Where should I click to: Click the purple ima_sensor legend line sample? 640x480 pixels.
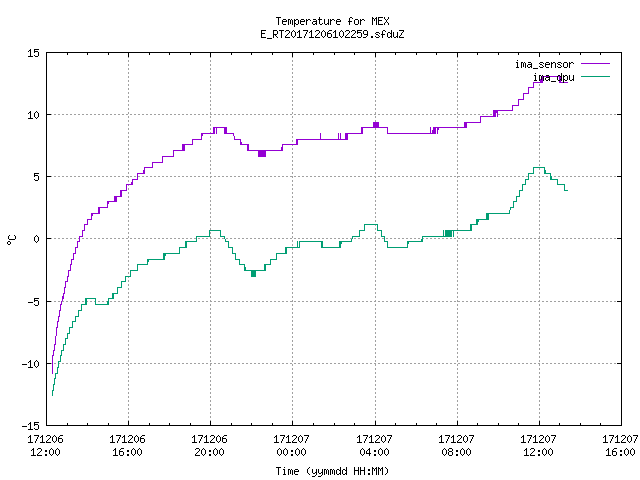click(596, 64)
